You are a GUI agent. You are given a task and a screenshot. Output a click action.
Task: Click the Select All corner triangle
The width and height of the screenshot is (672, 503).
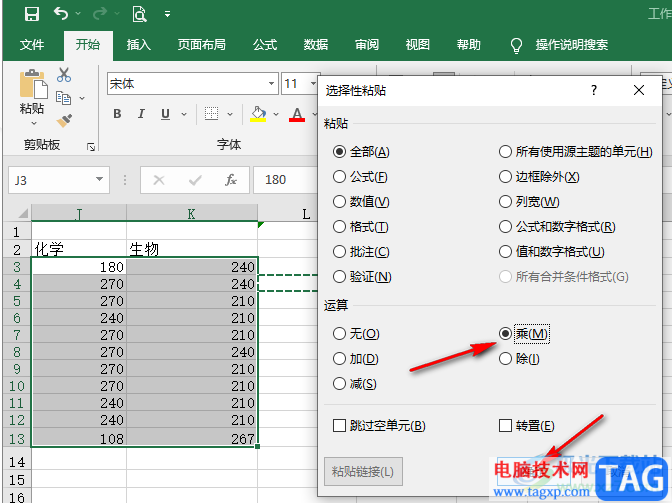[22, 213]
